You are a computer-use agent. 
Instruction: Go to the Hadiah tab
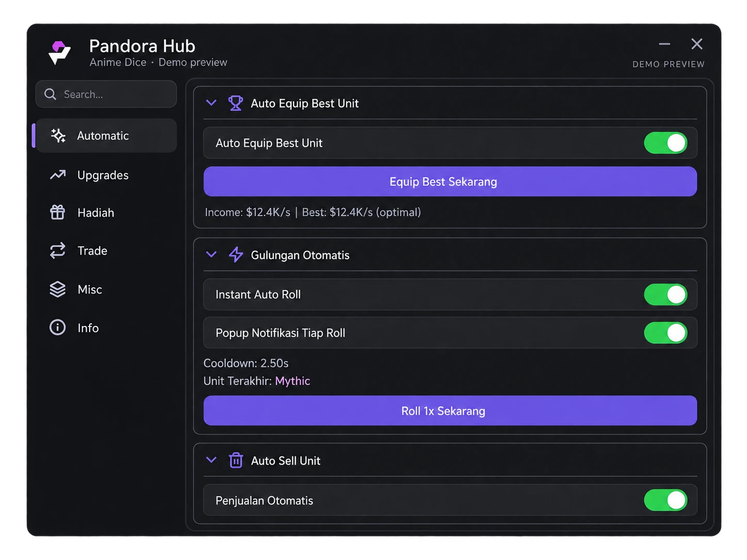(106, 212)
